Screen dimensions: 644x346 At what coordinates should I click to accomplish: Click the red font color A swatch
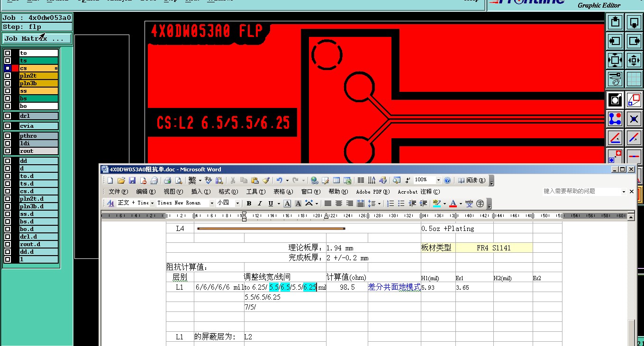click(x=453, y=204)
